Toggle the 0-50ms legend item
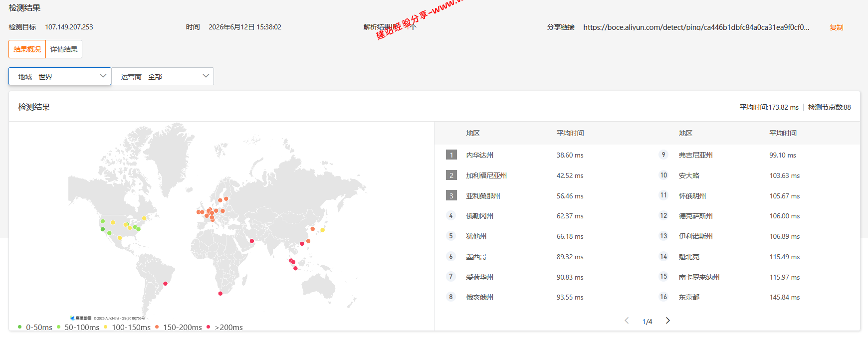The width and height of the screenshot is (868, 337). [x=35, y=327]
